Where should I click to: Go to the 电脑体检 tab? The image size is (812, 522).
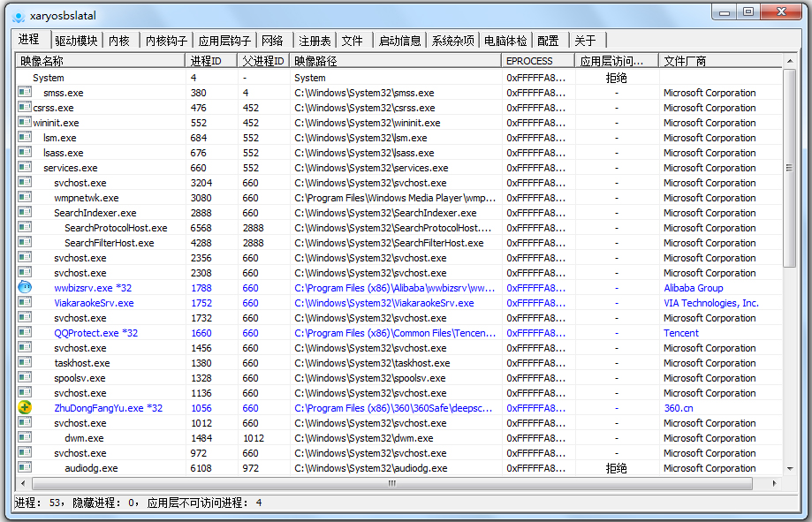[x=506, y=41]
